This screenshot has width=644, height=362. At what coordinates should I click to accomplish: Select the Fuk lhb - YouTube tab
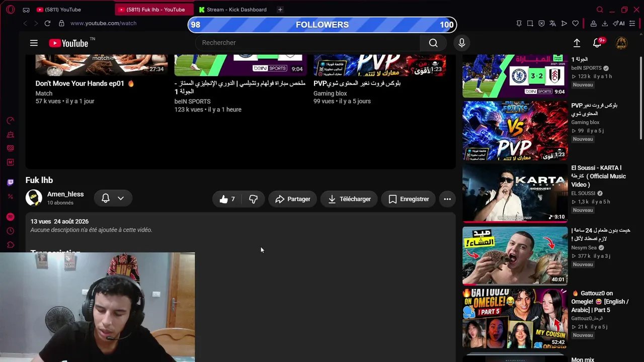[x=154, y=10]
